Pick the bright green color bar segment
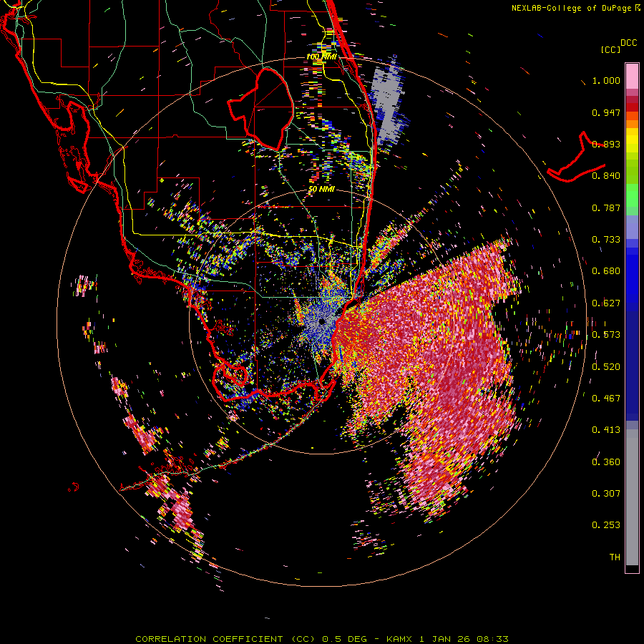This screenshot has height=644, width=644. [x=632, y=195]
